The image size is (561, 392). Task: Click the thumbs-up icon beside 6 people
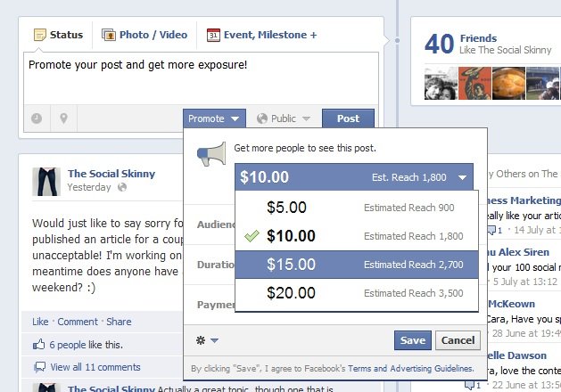[38, 344]
